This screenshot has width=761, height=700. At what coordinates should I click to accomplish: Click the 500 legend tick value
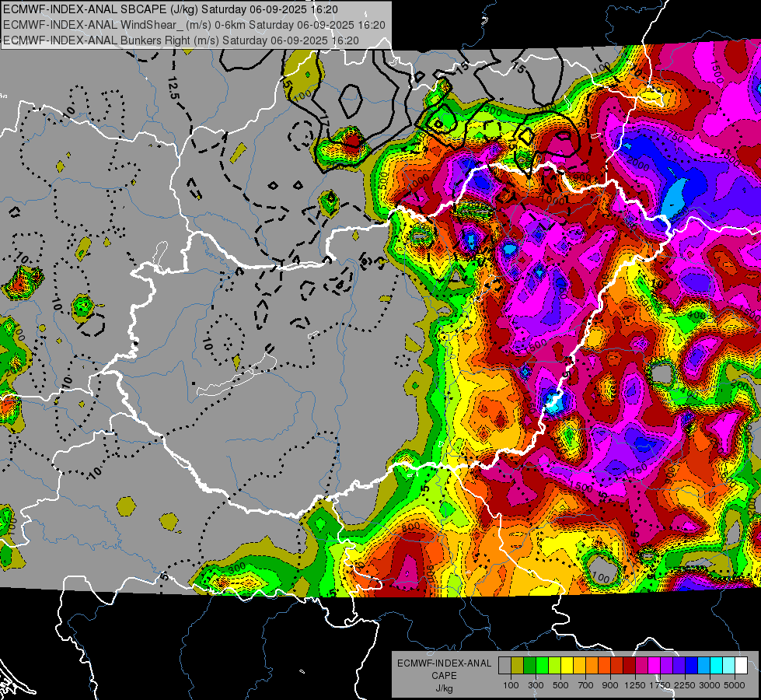click(x=560, y=685)
